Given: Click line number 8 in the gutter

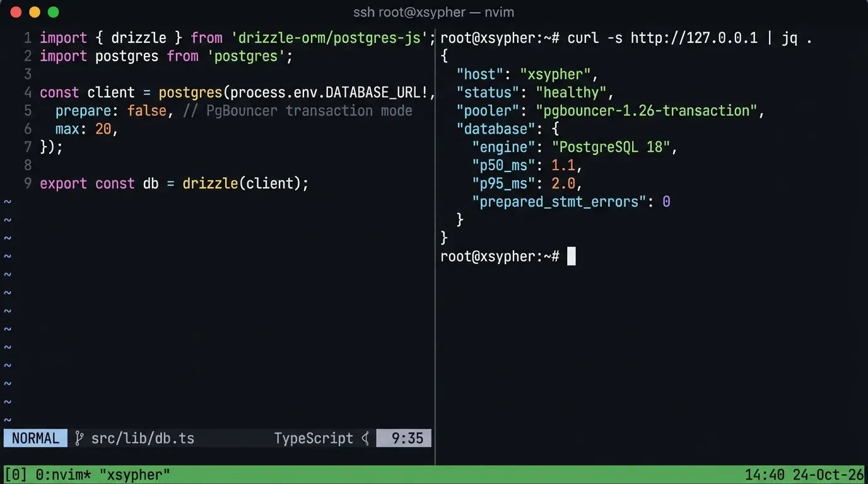Looking at the screenshot, I should pos(28,166).
